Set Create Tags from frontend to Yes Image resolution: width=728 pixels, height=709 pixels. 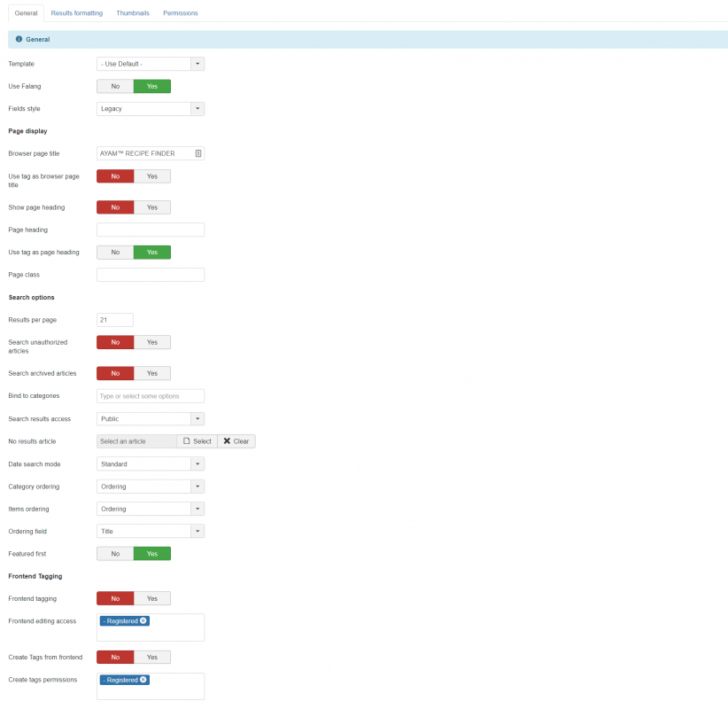click(x=152, y=658)
